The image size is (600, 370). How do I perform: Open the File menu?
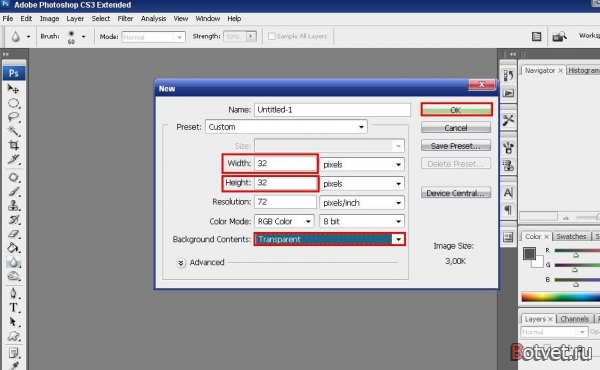pos(8,18)
